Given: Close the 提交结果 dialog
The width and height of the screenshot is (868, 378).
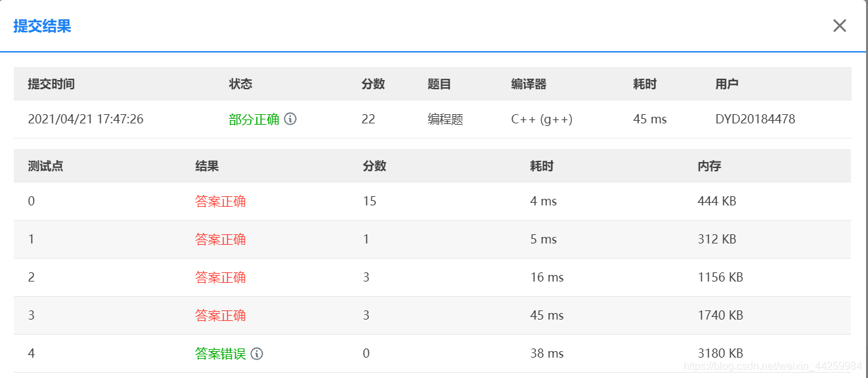Looking at the screenshot, I should point(839,26).
